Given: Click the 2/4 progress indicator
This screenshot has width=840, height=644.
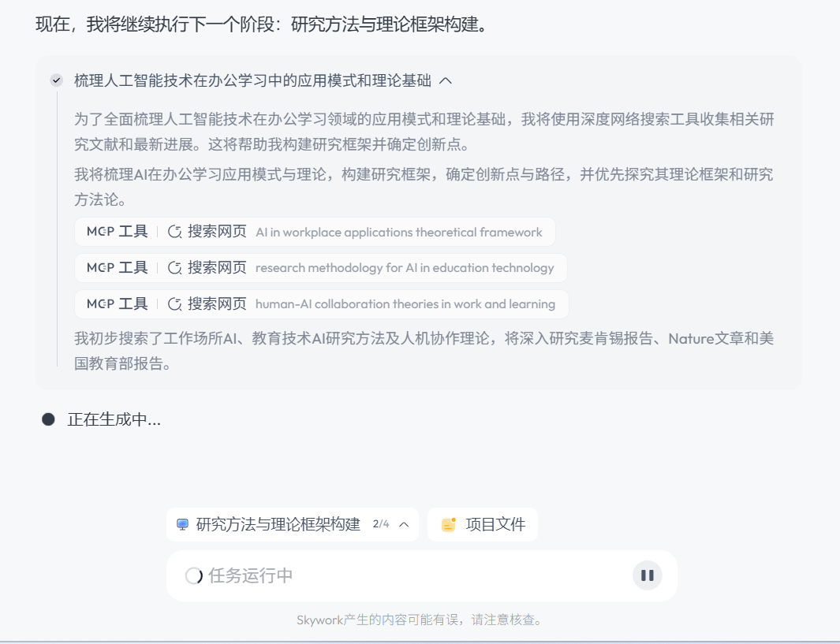Looking at the screenshot, I should click(380, 524).
